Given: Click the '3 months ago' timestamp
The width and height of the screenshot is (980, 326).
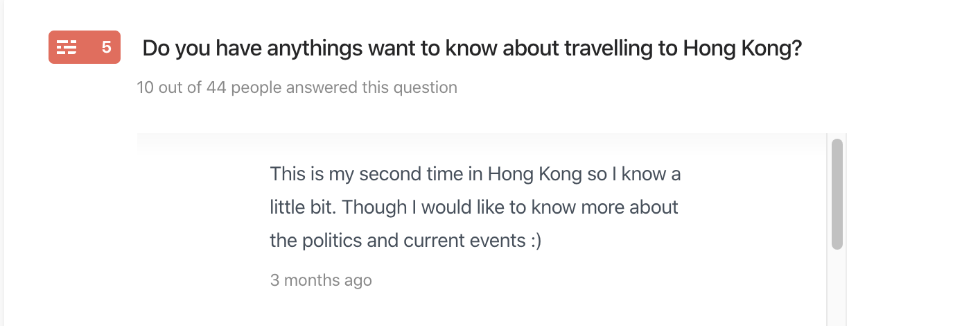Looking at the screenshot, I should [x=321, y=280].
